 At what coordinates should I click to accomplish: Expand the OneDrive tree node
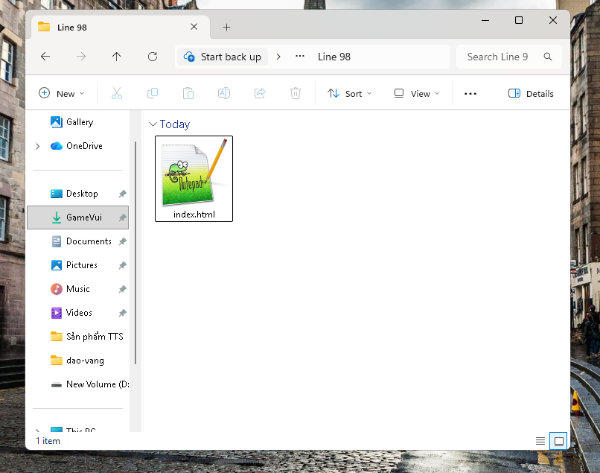38,146
